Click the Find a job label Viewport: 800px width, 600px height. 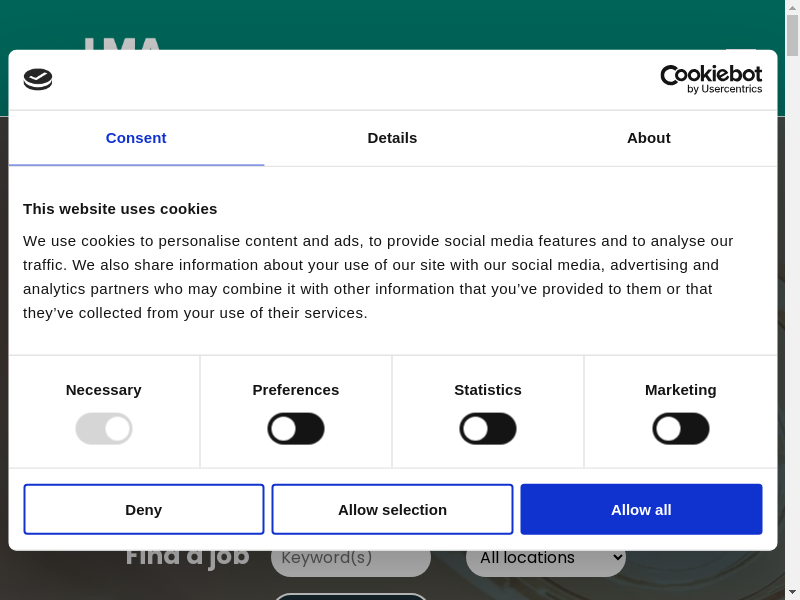tap(187, 556)
